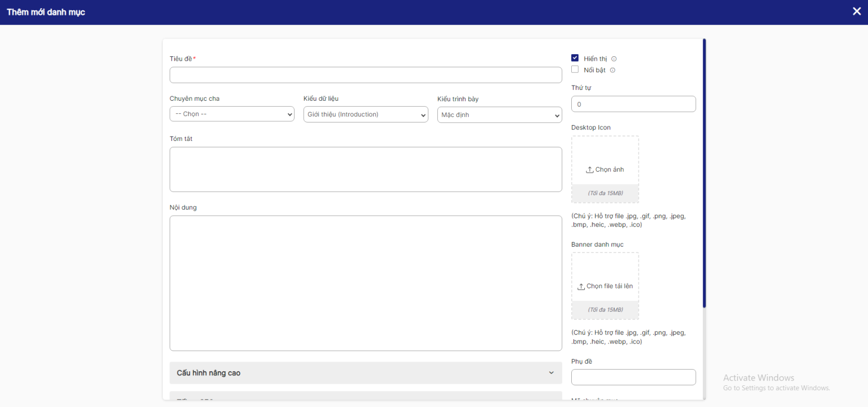Click the Thứ tự number field
Image resolution: width=868 pixels, height=407 pixels.
(633, 104)
